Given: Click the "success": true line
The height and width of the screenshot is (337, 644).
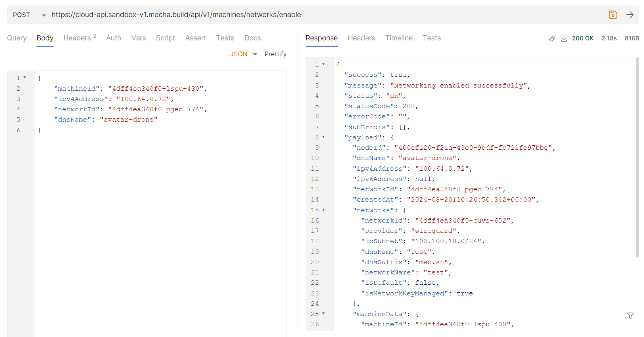Looking at the screenshot, I should 377,75.
